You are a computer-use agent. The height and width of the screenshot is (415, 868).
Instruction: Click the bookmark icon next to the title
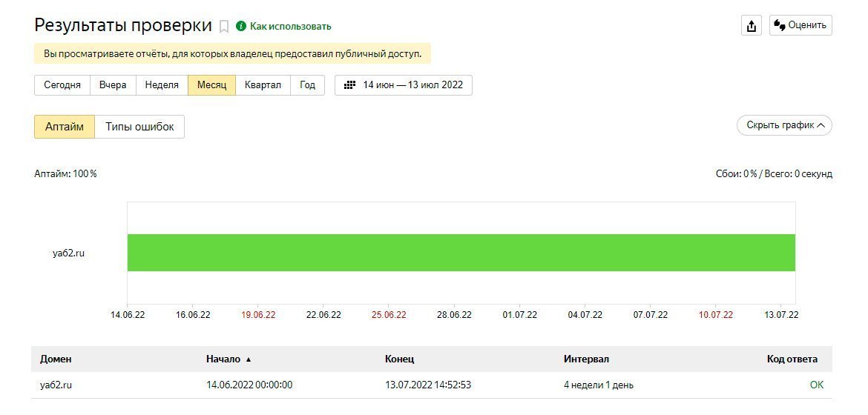(x=224, y=27)
